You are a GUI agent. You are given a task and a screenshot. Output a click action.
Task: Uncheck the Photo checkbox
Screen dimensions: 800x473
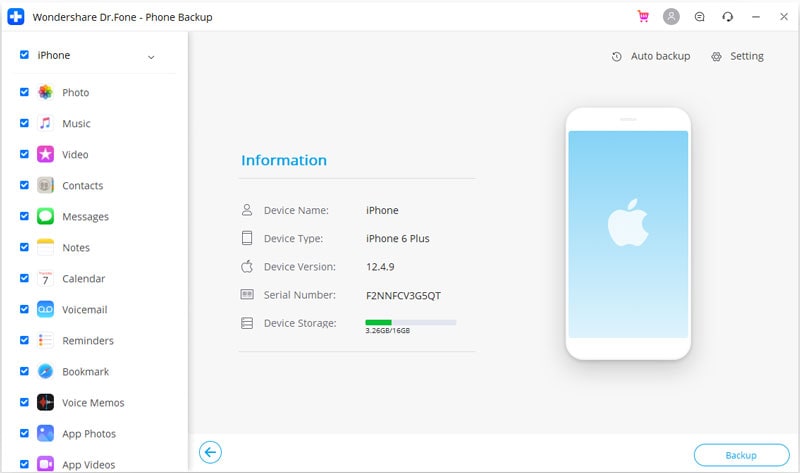click(24, 92)
